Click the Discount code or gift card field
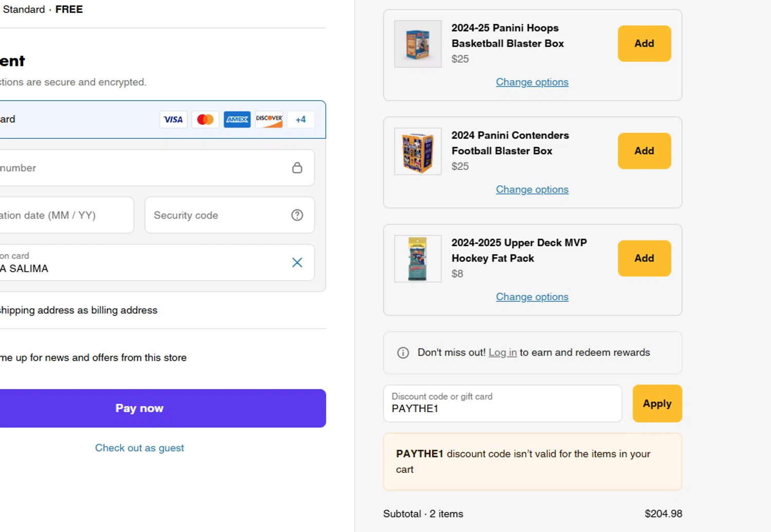771x532 pixels. 502,403
